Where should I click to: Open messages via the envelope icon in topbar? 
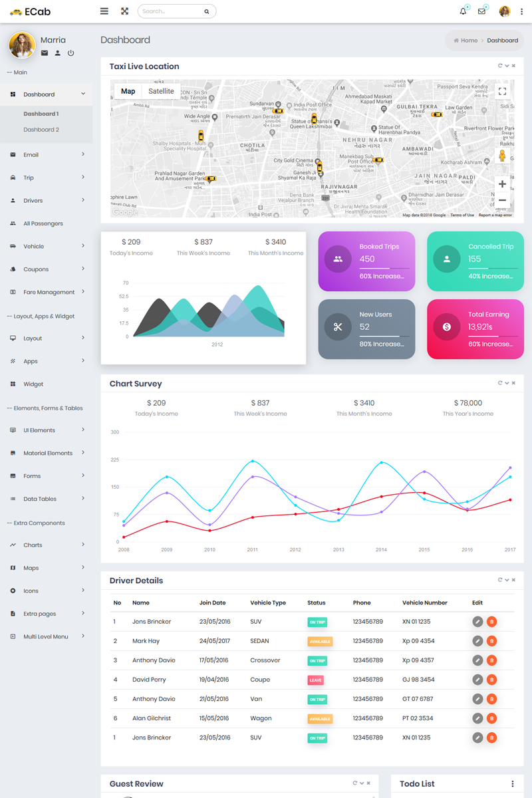[x=481, y=11]
